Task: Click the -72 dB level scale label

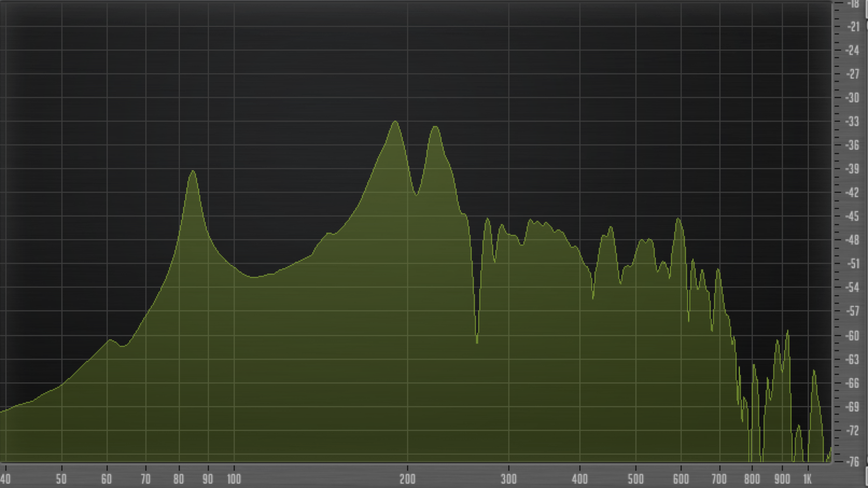Action: (x=852, y=430)
